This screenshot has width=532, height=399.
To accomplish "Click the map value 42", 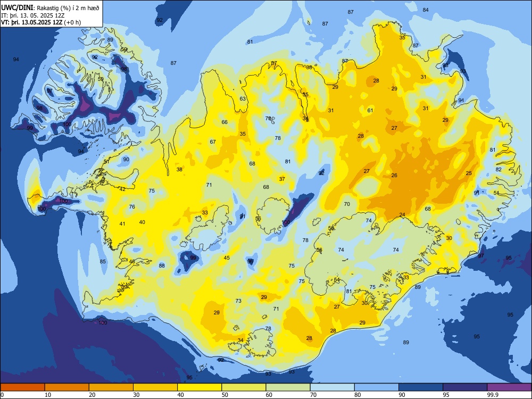I will click(x=122, y=189).
